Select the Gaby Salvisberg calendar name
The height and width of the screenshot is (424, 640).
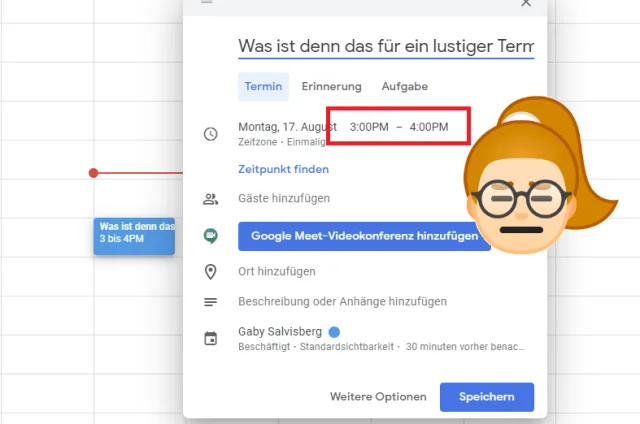click(x=280, y=331)
